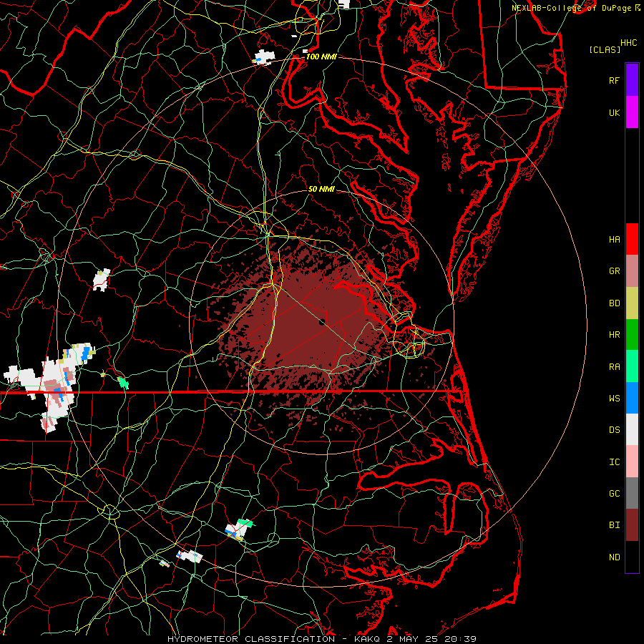Image resolution: width=644 pixels, height=644 pixels.
Task: Click the BI brown legend swatch
Action: pos(632,525)
